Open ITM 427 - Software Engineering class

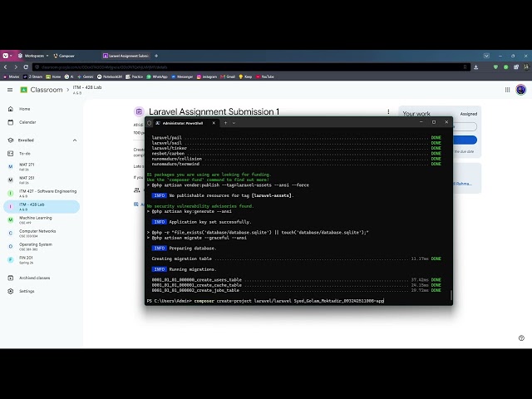[42, 193]
